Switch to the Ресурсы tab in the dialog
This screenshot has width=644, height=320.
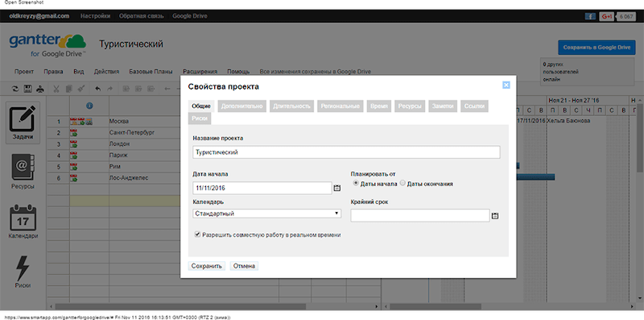coord(409,106)
